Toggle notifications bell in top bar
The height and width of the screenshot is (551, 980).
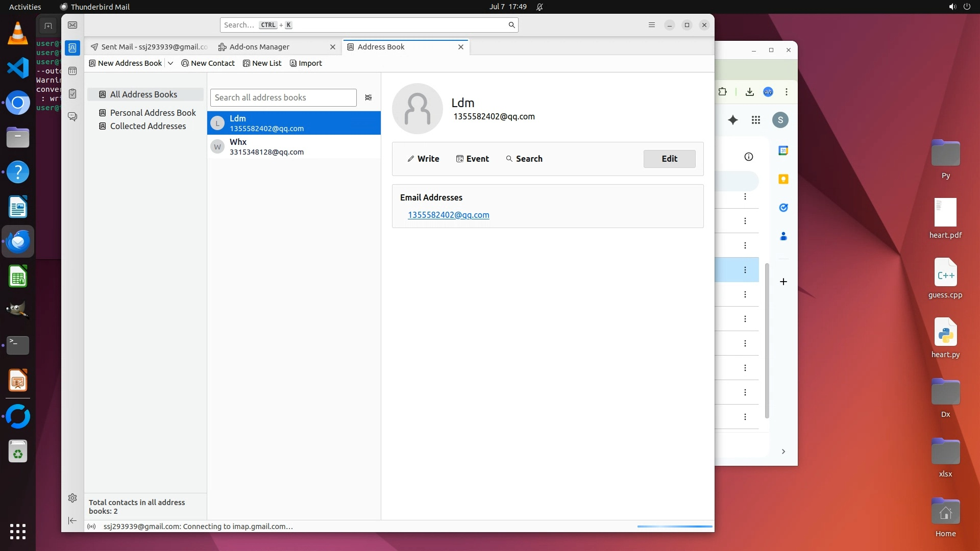[x=540, y=7]
